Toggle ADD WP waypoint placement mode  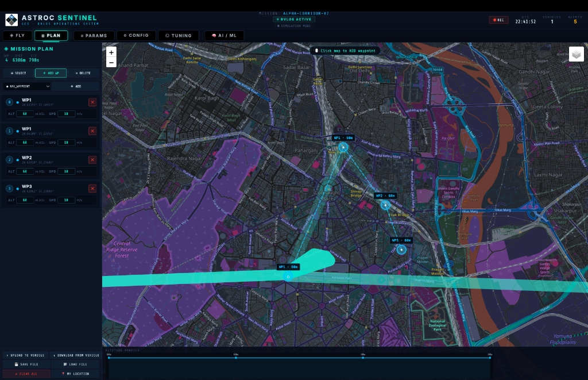51,73
